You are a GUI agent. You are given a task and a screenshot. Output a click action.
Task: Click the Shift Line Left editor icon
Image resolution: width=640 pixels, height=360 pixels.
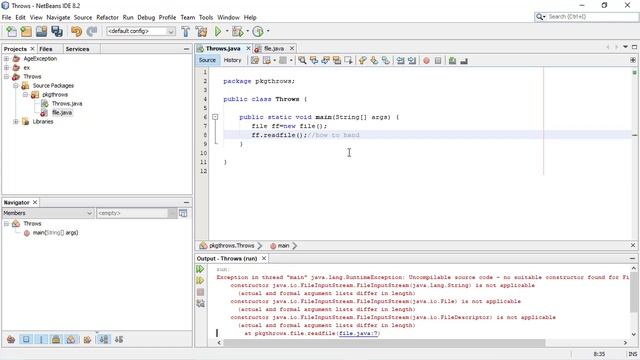(x=400, y=60)
